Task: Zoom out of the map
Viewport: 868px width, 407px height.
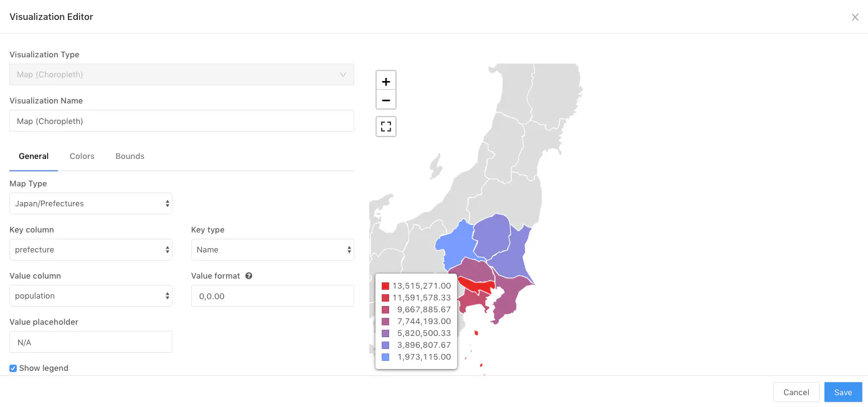Action: (x=386, y=99)
